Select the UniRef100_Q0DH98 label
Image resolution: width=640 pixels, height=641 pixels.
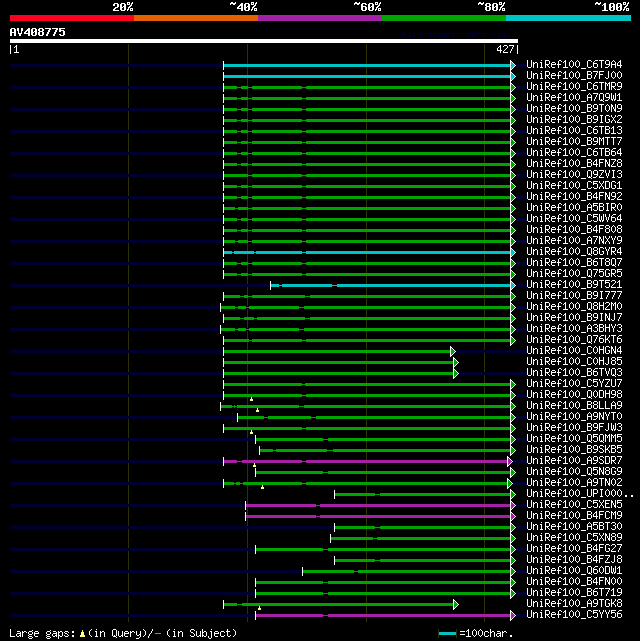tap(574, 394)
